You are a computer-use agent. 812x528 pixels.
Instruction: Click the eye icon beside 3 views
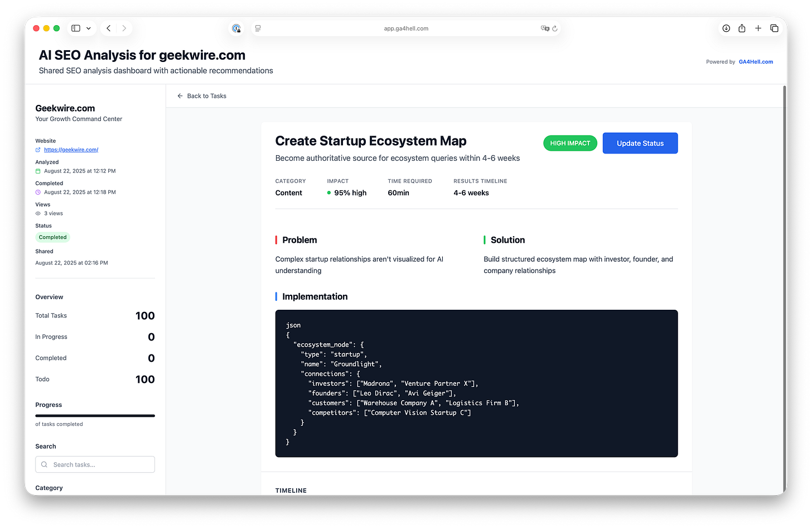[x=38, y=213]
